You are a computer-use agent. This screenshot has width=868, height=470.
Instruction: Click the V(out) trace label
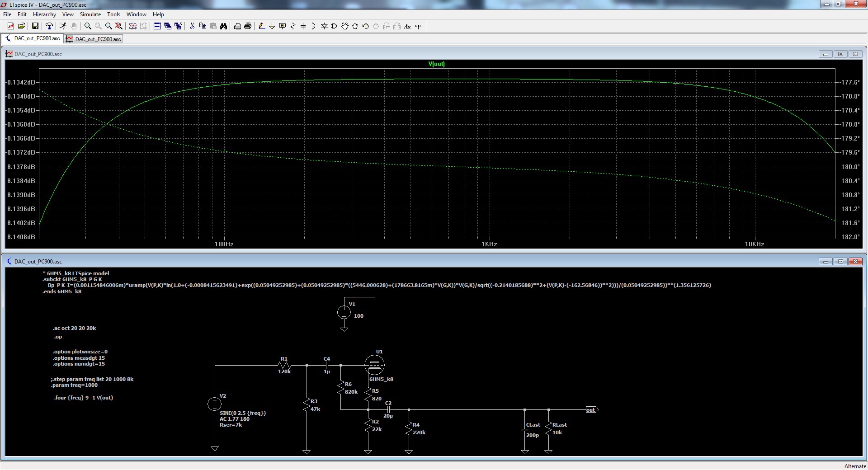click(436, 64)
